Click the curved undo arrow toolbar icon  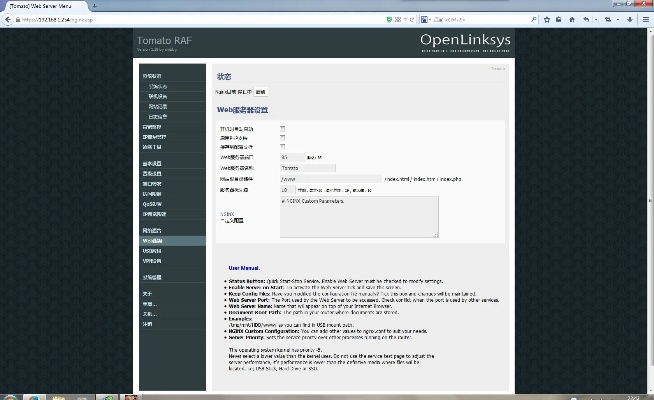click(x=586, y=19)
